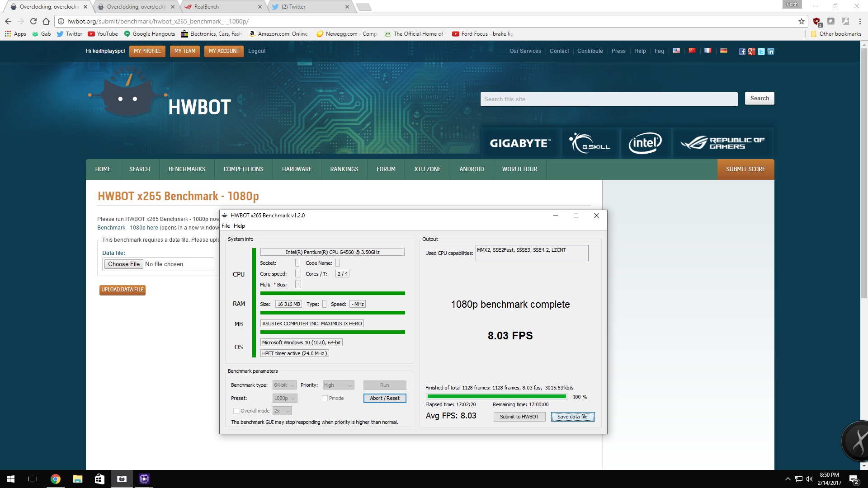The height and width of the screenshot is (488, 868).
Task: Click the UPLOAD DATA FILE button
Action: (x=122, y=290)
